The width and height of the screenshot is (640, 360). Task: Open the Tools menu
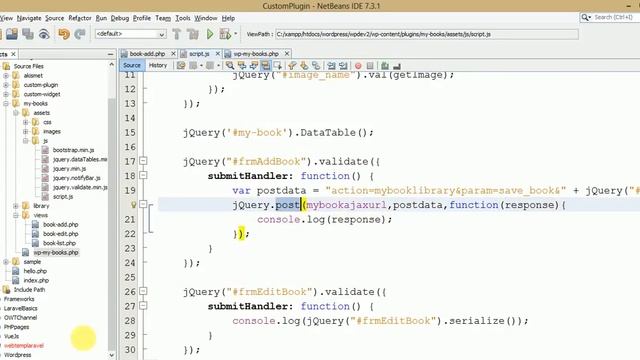pos(183,18)
